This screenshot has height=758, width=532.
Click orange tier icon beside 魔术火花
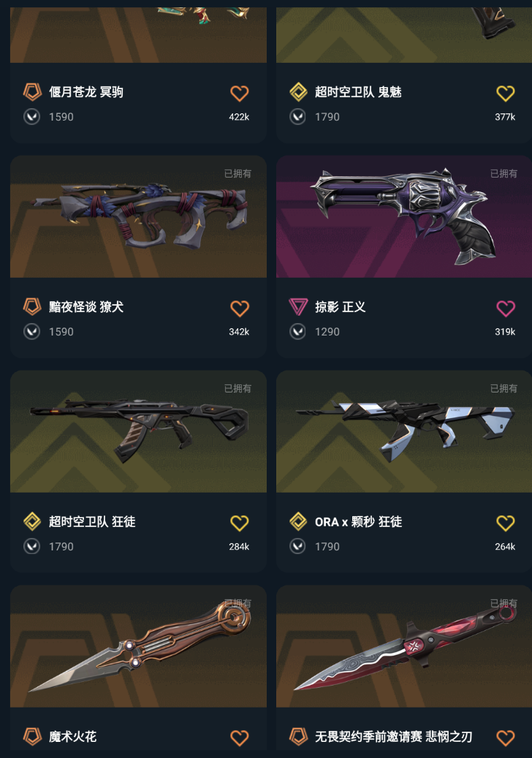coord(32,736)
